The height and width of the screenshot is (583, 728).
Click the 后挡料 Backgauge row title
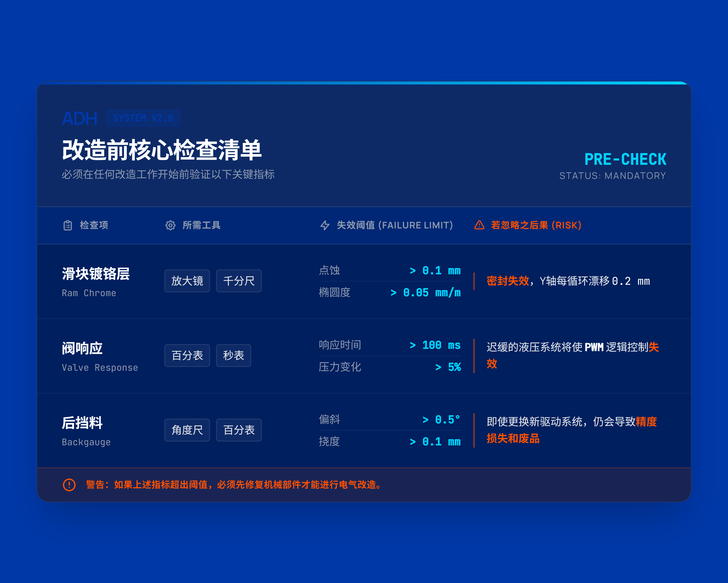point(82,423)
